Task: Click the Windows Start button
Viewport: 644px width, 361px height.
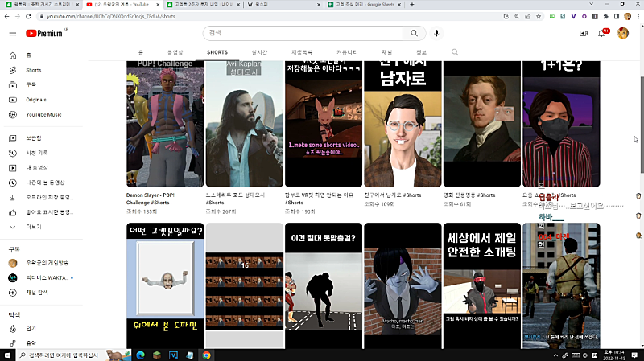Action: click(7, 355)
